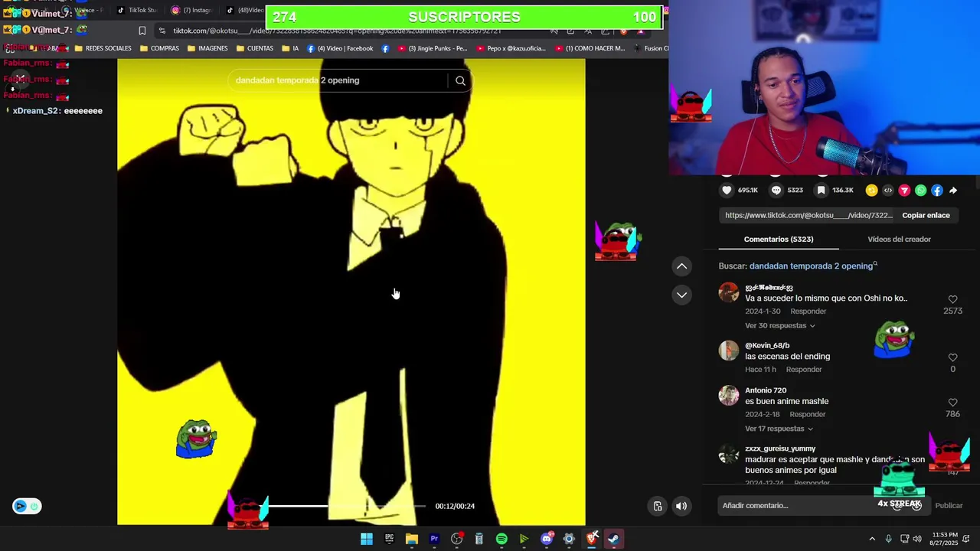The height and width of the screenshot is (551, 980).
Task: Open avatar of zxzx_gureisu_yummy commenter
Action: (x=728, y=455)
